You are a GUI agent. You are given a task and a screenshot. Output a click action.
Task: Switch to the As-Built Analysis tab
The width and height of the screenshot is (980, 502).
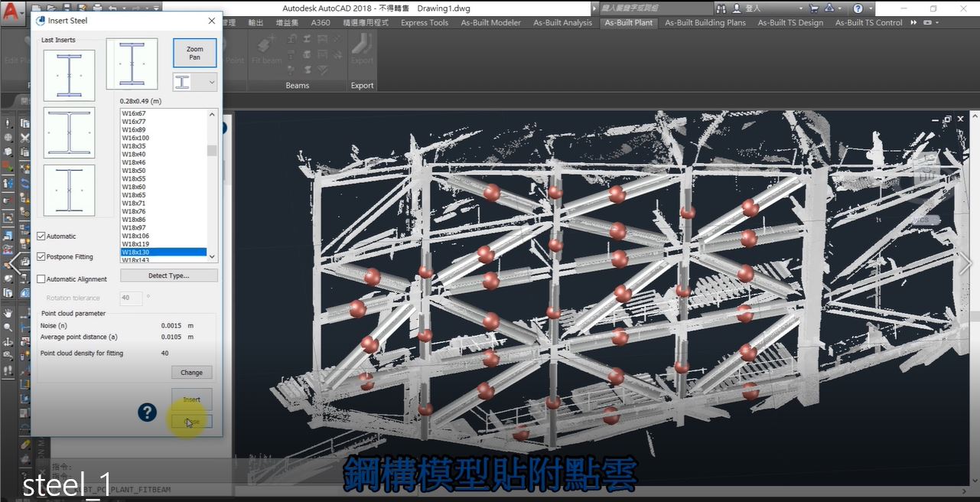coord(563,23)
